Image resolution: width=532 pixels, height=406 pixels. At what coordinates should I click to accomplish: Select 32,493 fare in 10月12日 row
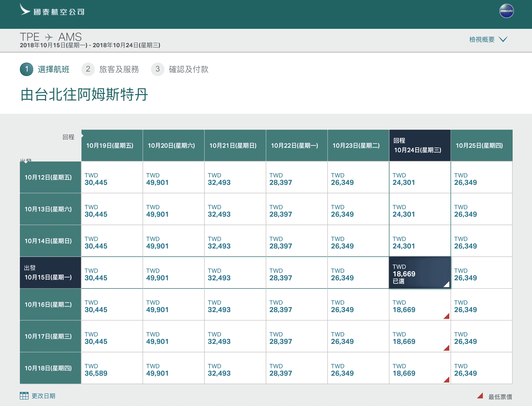pyautogui.click(x=235, y=177)
